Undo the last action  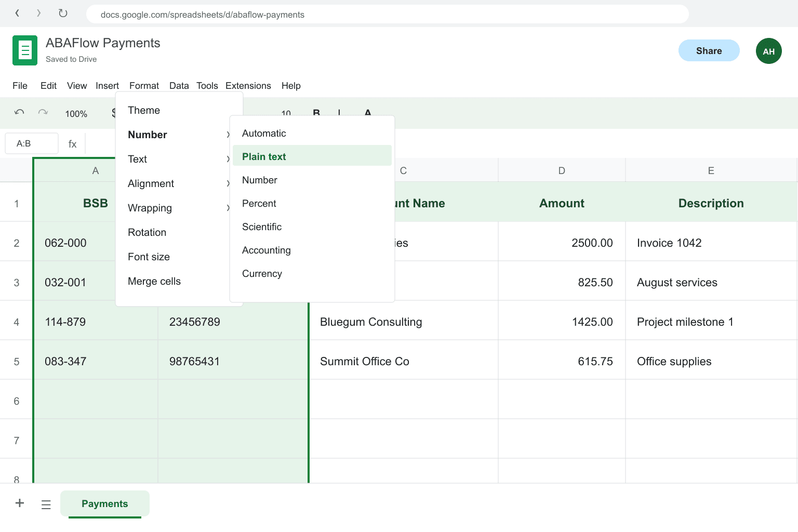(20, 113)
